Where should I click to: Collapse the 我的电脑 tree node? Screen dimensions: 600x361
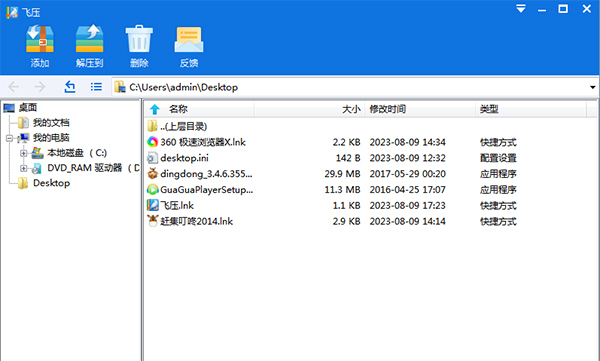(9, 138)
